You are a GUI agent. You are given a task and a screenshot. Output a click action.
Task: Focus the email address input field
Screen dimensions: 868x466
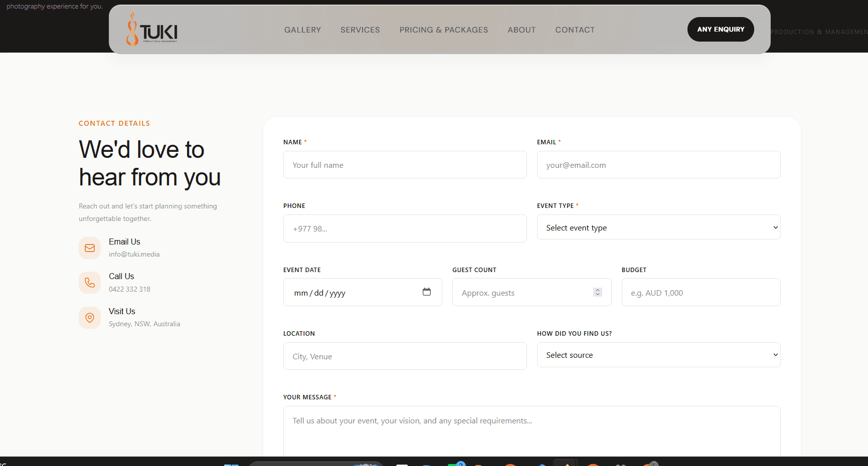pyautogui.click(x=658, y=165)
